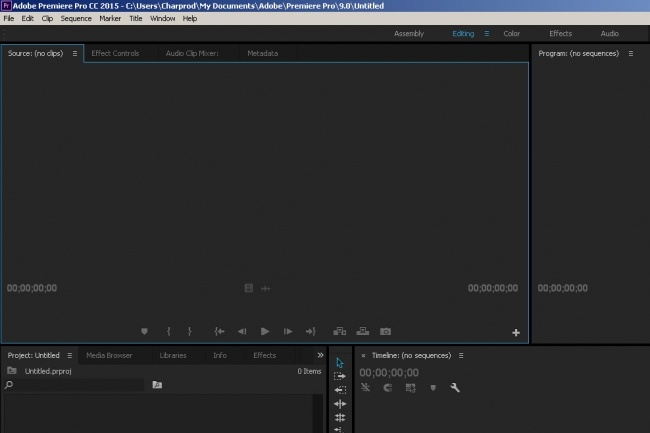Open the Edit menu

tap(27, 19)
